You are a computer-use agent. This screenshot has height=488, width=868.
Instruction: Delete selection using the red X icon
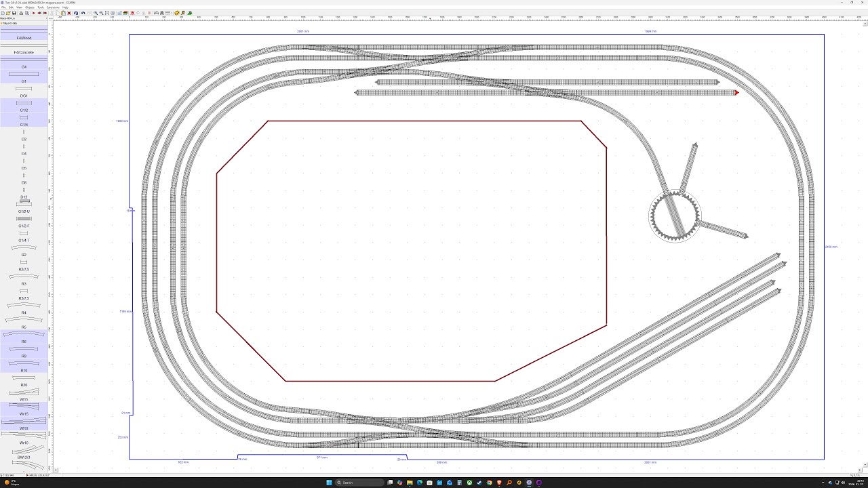69,13
